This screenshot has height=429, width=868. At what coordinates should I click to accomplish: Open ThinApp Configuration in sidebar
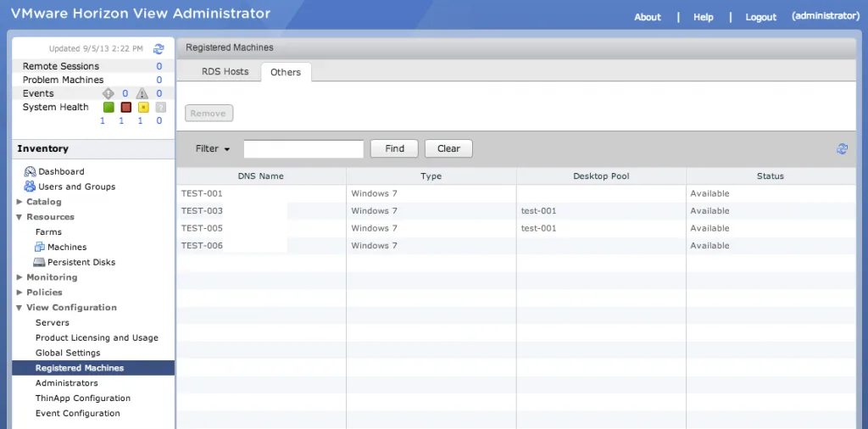coord(83,398)
